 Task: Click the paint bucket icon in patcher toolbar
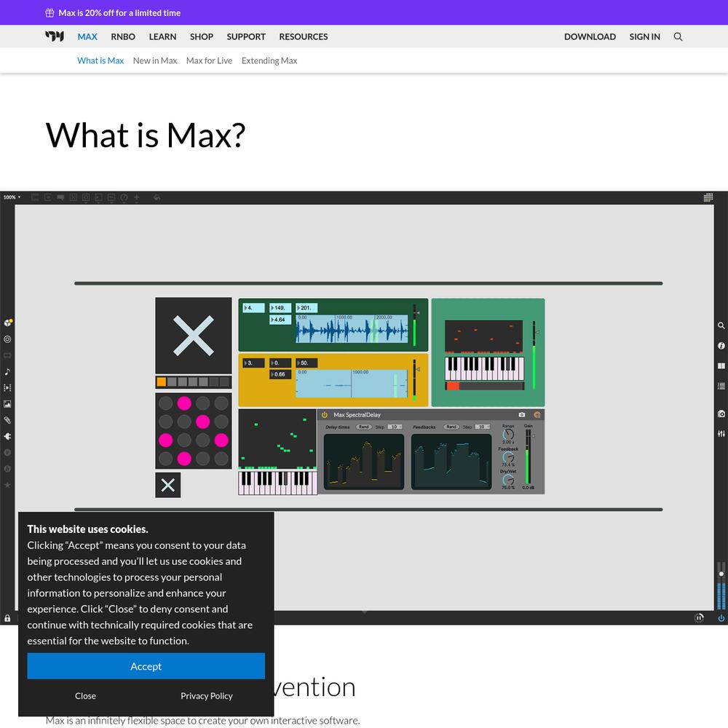[x=157, y=198]
